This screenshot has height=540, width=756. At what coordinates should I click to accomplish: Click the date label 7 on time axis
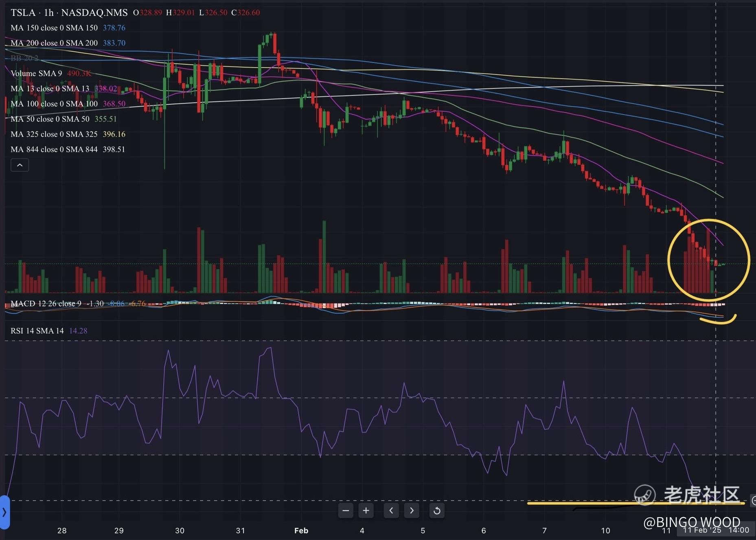[544, 531]
